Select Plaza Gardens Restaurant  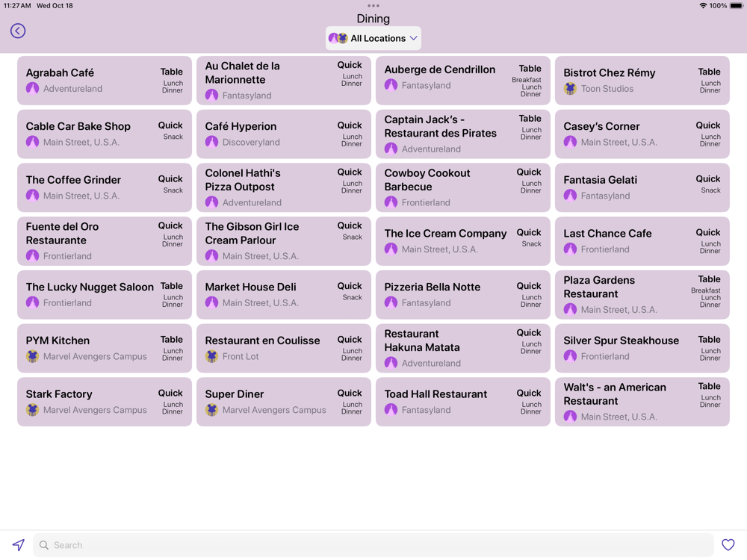coord(642,295)
